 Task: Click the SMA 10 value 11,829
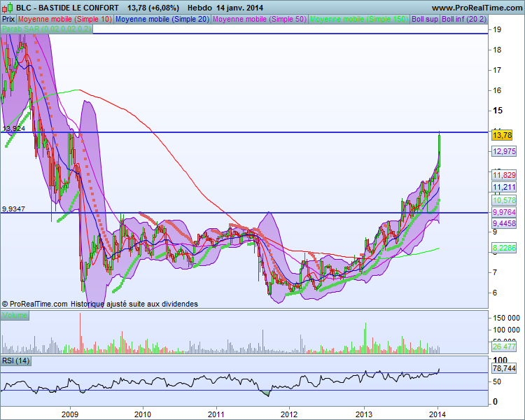click(504, 175)
